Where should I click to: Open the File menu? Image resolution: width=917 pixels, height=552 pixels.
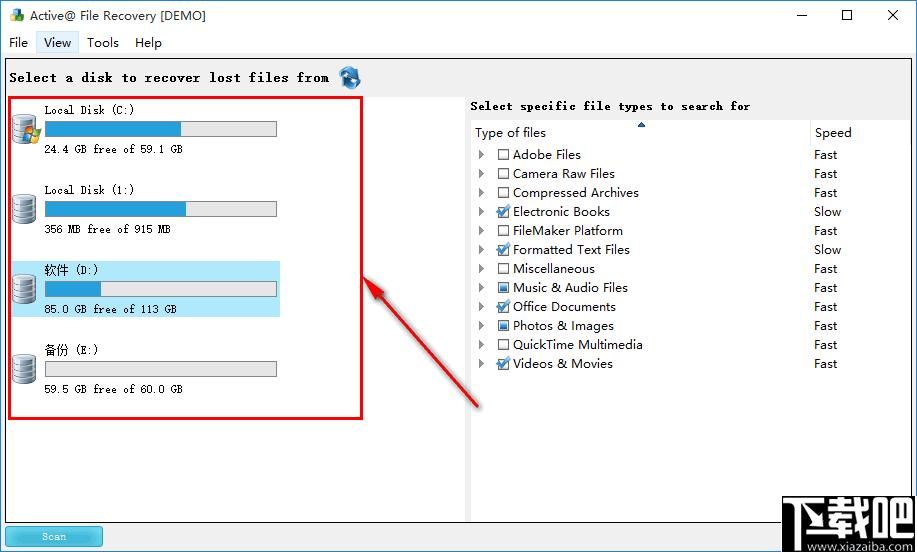[19, 43]
